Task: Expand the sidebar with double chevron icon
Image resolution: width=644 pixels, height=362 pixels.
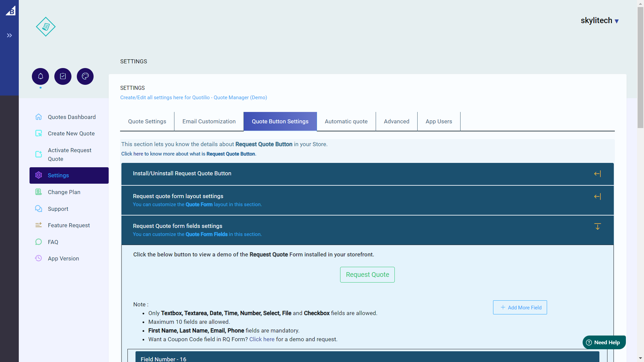Action: click(9, 35)
